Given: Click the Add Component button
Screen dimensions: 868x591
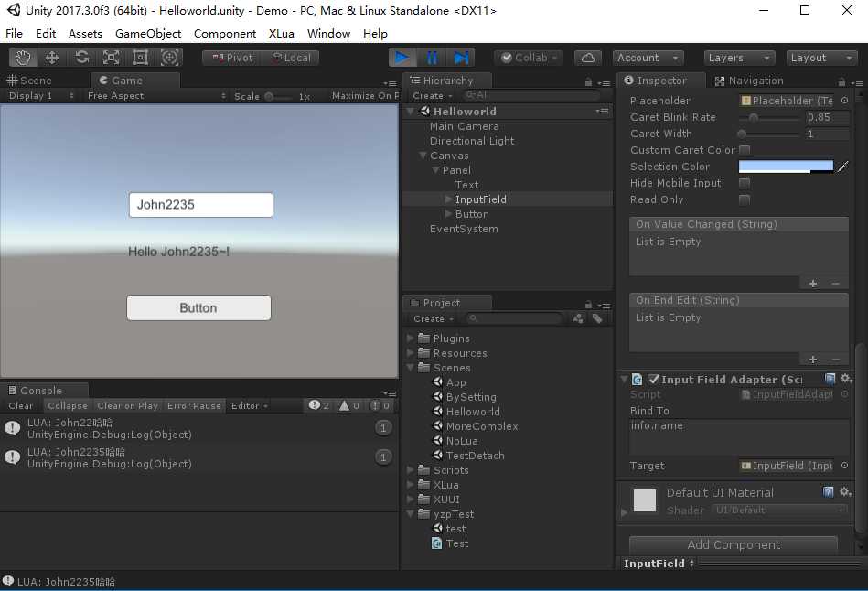Looking at the screenshot, I should (734, 544).
